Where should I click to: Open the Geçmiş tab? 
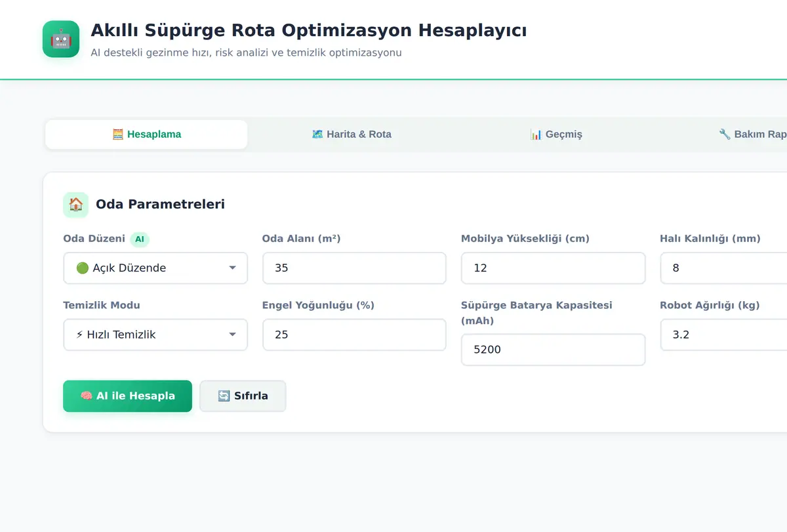point(556,134)
